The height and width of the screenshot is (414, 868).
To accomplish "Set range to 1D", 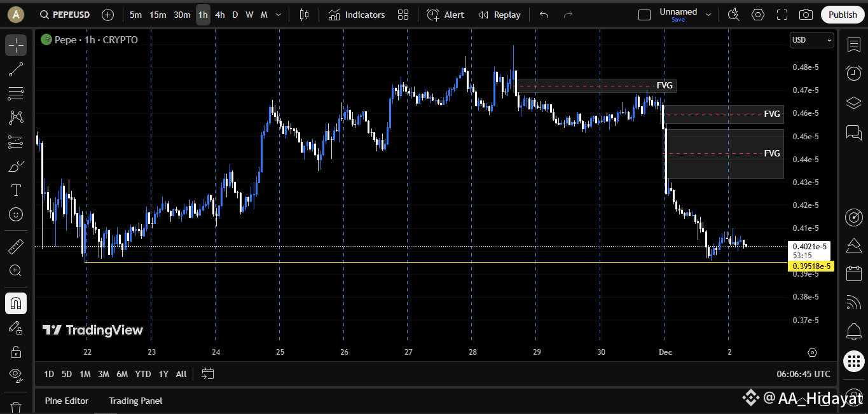I will (x=49, y=374).
